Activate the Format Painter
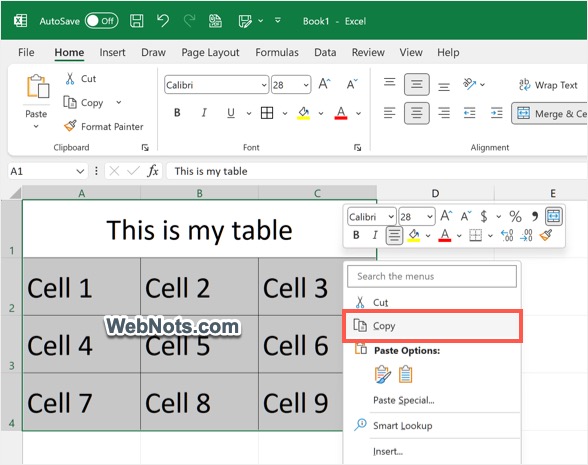588x465 pixels. (104, 126)
